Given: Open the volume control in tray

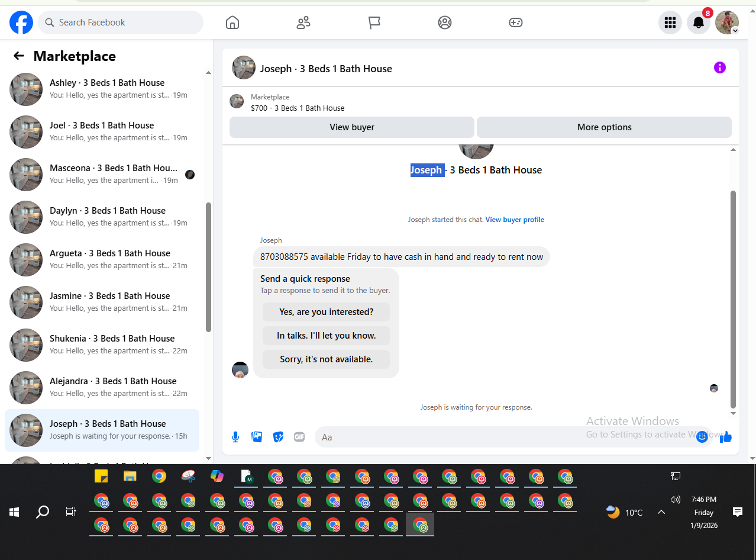Looking at the screenshot, I should (x=676, y=500).
